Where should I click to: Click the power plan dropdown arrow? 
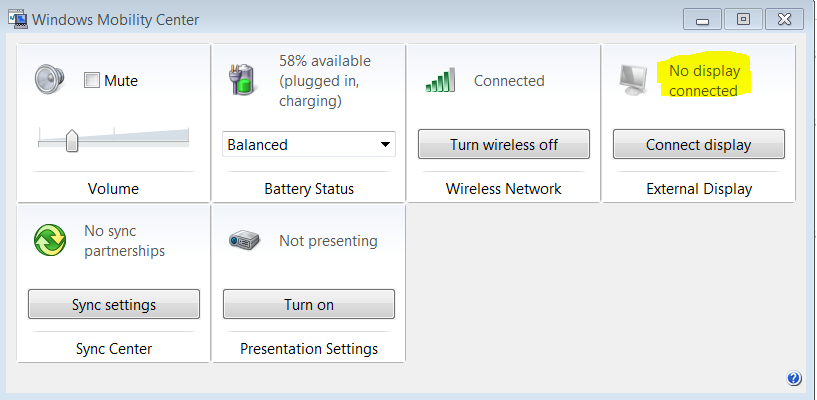385,144
